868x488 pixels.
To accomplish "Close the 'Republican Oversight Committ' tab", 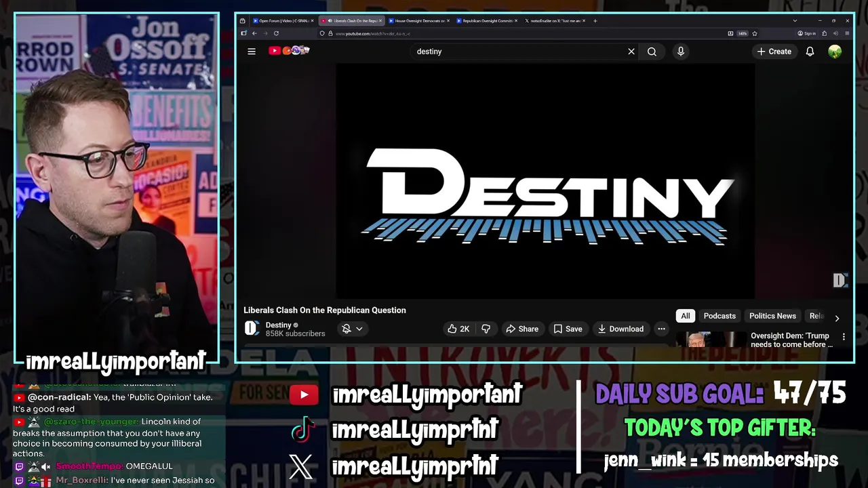I will point(516,20).
